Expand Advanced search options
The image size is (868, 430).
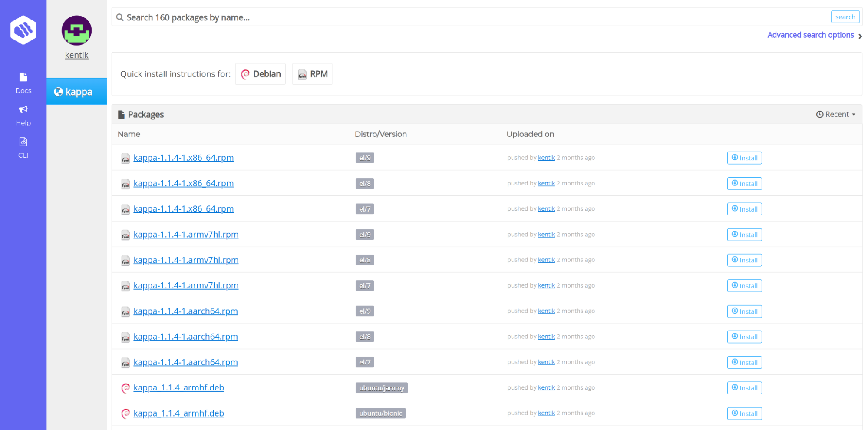tap(815, 35)
